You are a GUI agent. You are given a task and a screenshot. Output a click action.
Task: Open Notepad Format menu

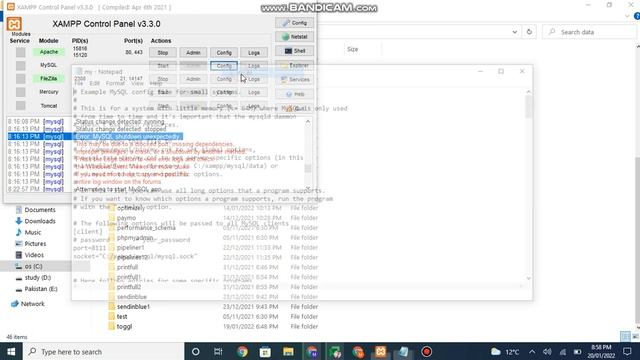(x=115, y=83)
